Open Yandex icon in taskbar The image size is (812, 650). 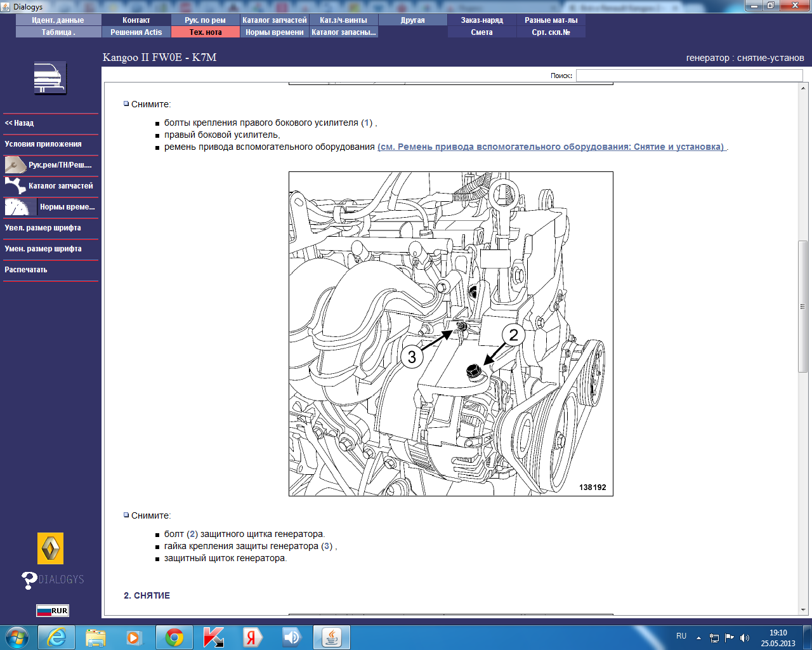[252, 637]
